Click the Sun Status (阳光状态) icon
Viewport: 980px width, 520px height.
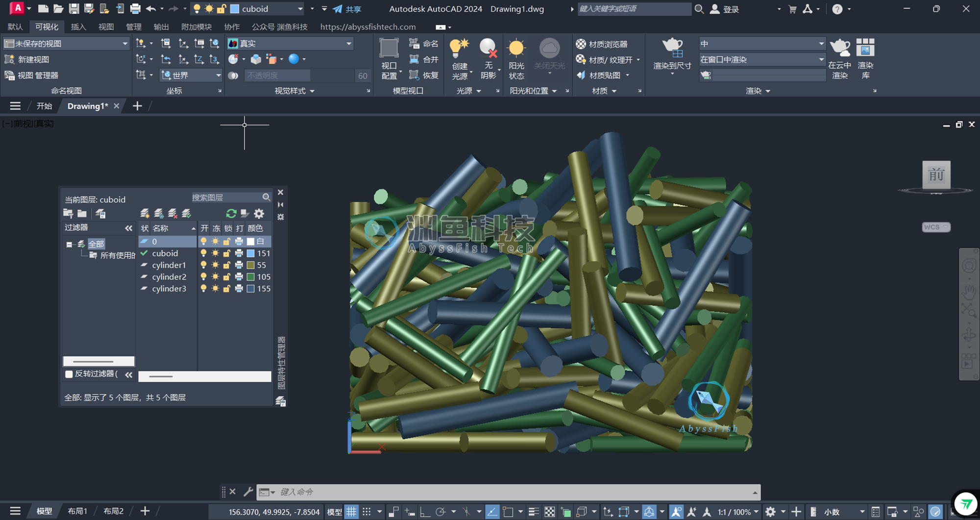click(516, 48)
